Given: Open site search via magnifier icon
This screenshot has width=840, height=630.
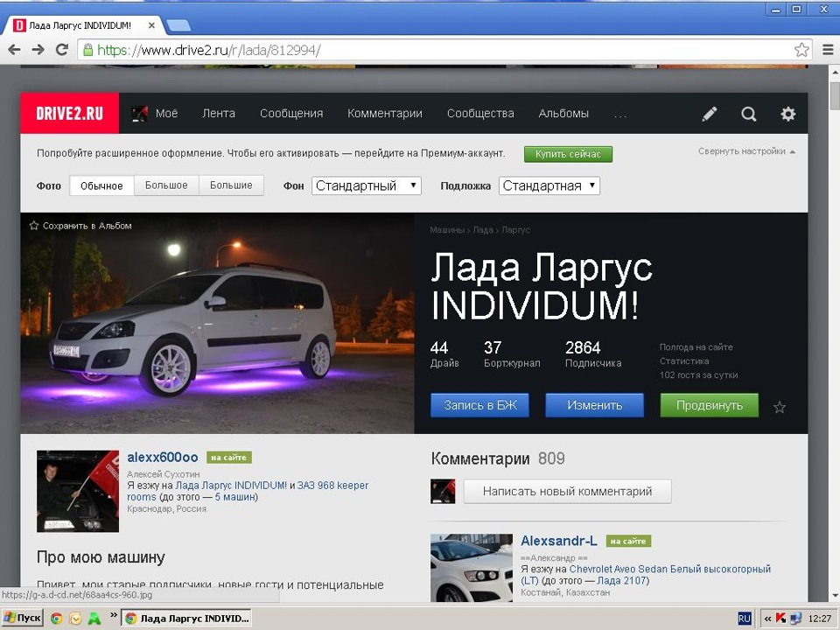Looking at the screenshot, I should (748, 114).
